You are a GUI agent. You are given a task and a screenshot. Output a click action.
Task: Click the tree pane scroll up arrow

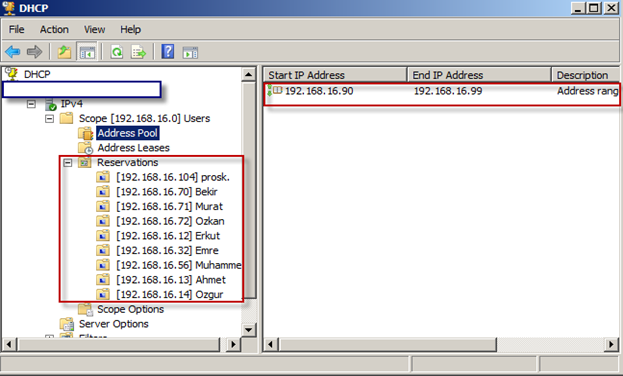click(x=249, y=74)
